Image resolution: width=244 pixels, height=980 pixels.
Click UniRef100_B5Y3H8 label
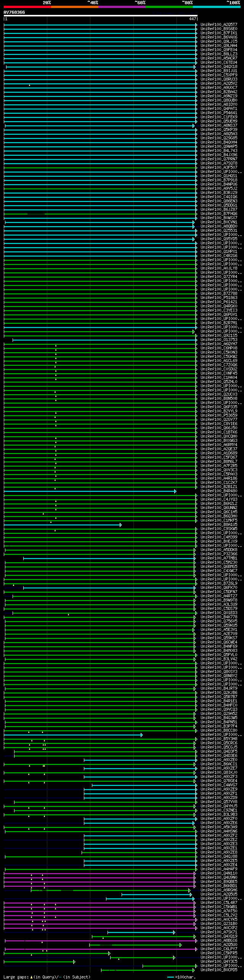(x=219, y=739)
